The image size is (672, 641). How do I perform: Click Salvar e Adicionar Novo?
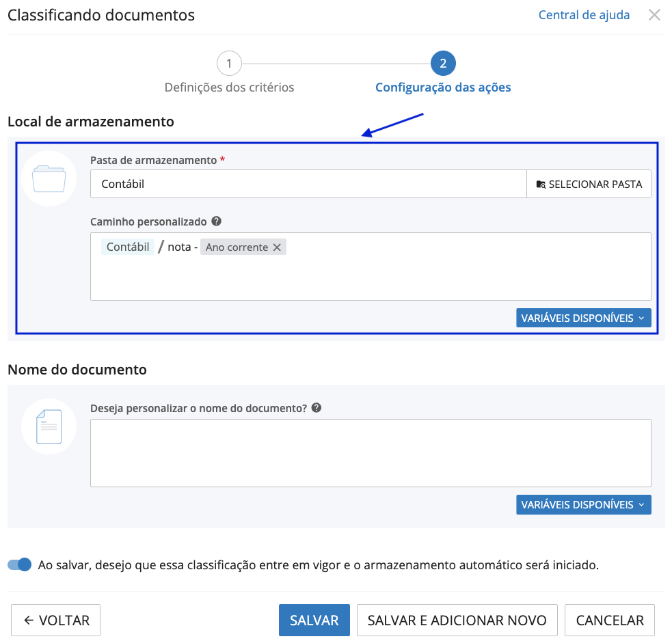457,620
